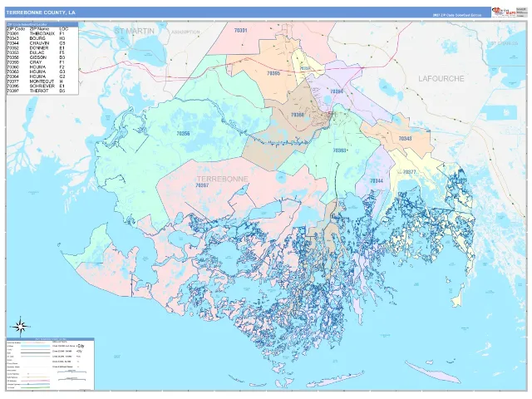The height and width of the screenshot is (399, 532).
Task: Click the 70344 ZIP label on the map
Action: point(377,181)
